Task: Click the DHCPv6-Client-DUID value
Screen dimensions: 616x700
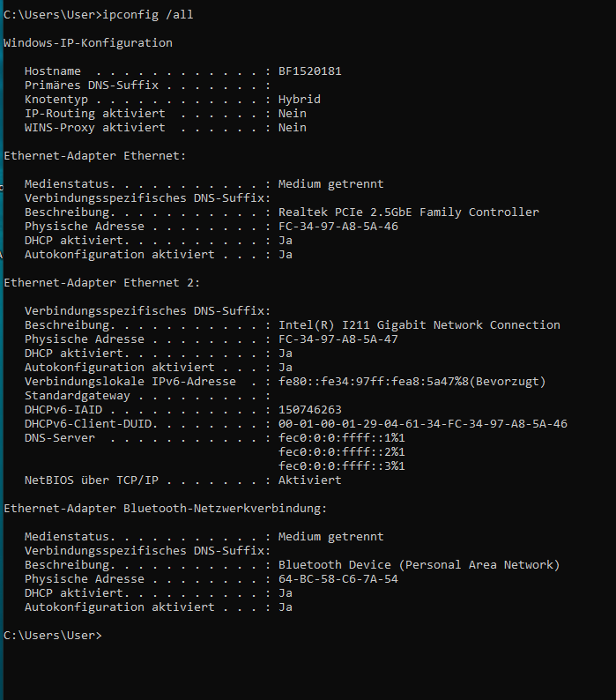Action: (x=423, y=424)
